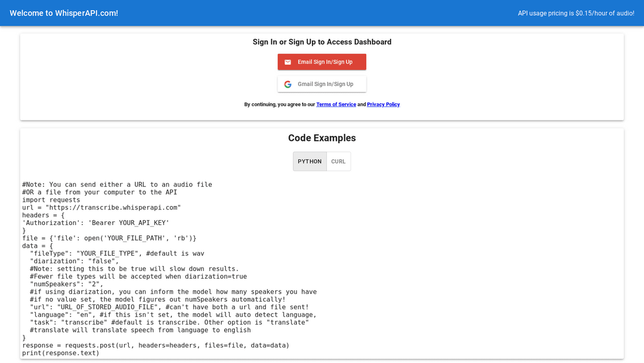Image resolution: width=644 pixels, height=363 pixels.
Task: Click the 'Sign In or Sign Up to Access Dashboard' heading
Action: tap(322, 42)
